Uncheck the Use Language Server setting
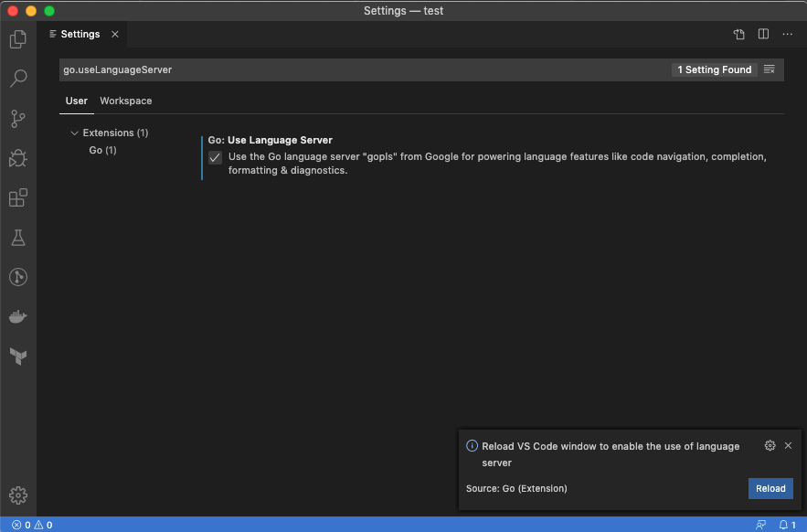The width and height of the screenshot is (807, 532). [x=214, y=157]
